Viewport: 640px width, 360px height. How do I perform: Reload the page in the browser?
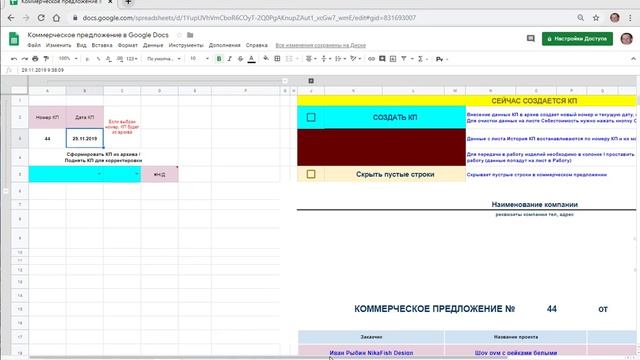coord(41,18)
